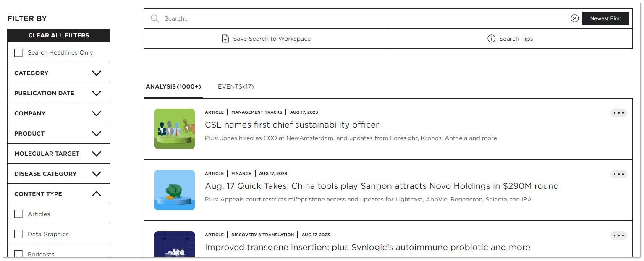Click the Management Tracks category tag
Image resolution: width=644 pixels, height=261 pixels.
tap(257, 112)
